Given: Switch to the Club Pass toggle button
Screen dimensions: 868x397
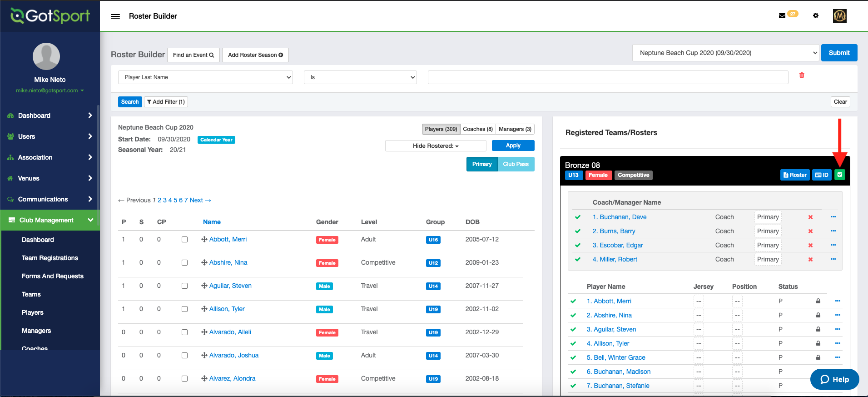Looking at the screenshot, I should (x=516, y=164).
